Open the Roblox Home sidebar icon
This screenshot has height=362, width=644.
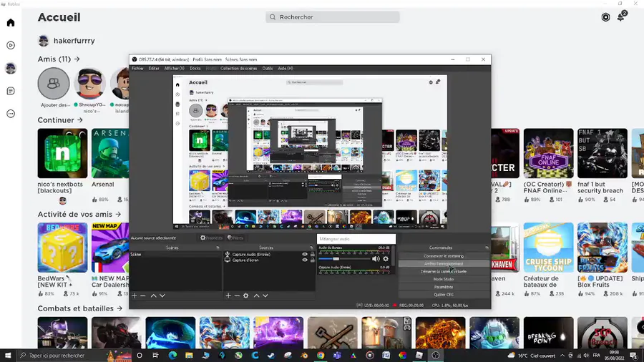coord(11,23)
